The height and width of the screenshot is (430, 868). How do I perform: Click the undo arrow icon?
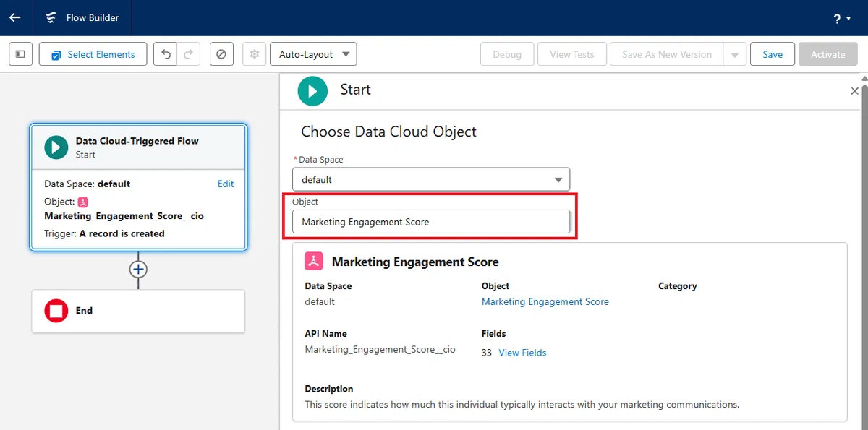click(x=166, y=54)
